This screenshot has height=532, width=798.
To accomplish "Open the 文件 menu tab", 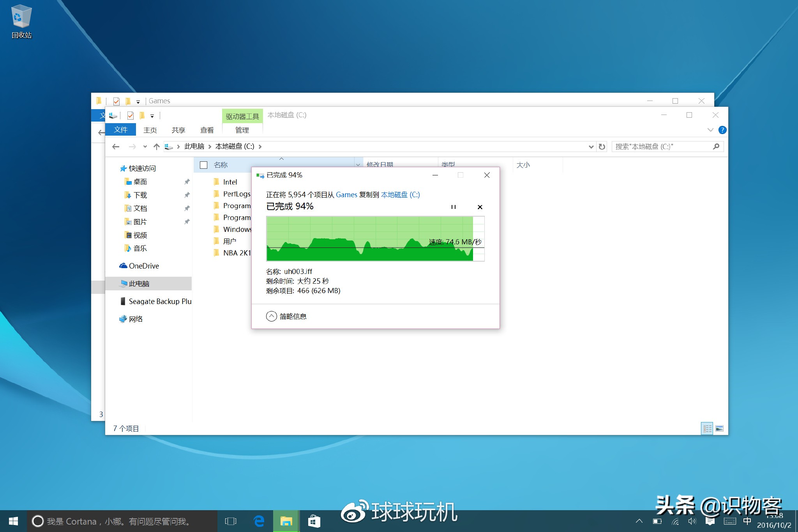I will point(120,130).
